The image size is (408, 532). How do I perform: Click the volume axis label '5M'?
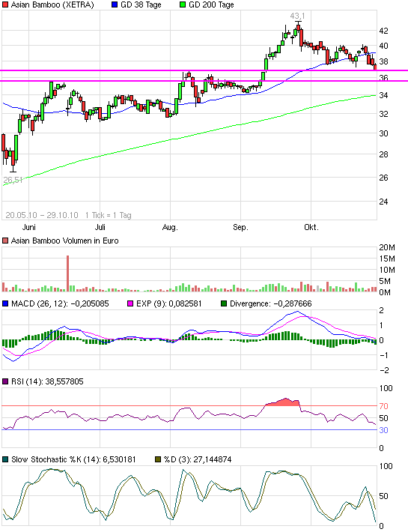coord(385,281)
